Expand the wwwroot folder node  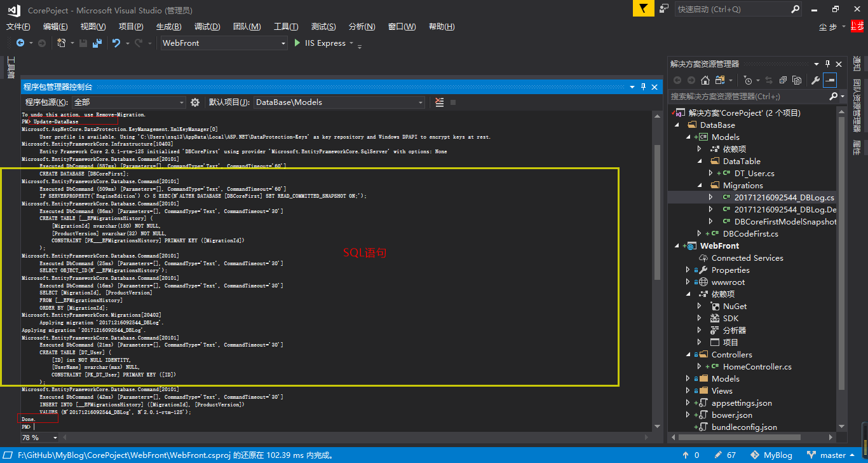(x=688, y=282)
